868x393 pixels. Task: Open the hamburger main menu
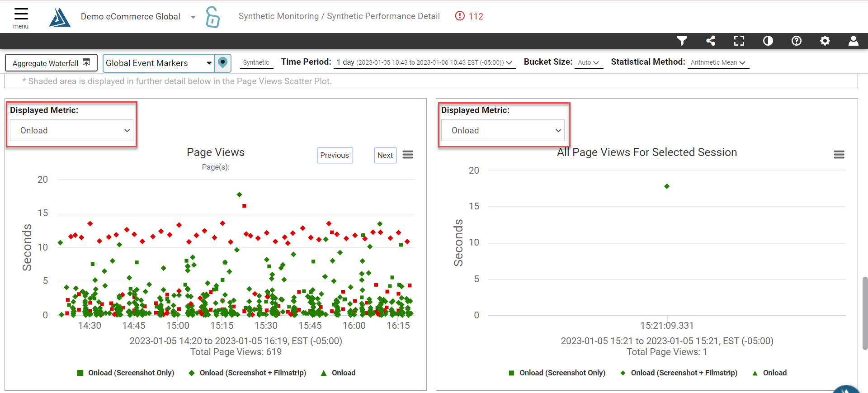pos(21,18)
